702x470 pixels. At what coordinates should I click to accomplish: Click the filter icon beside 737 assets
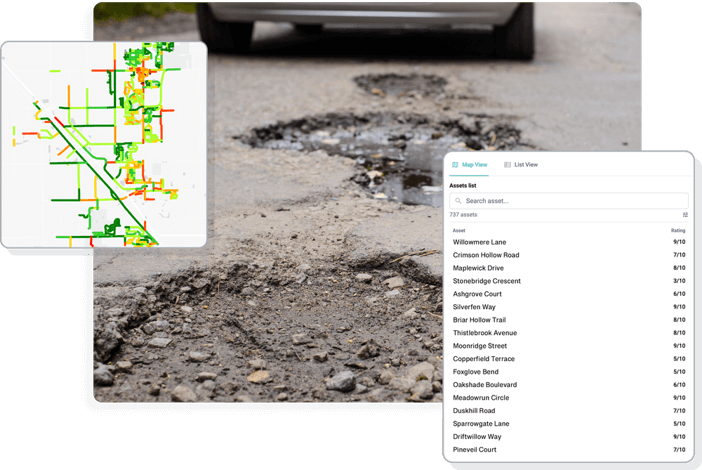tap(685, 215)
